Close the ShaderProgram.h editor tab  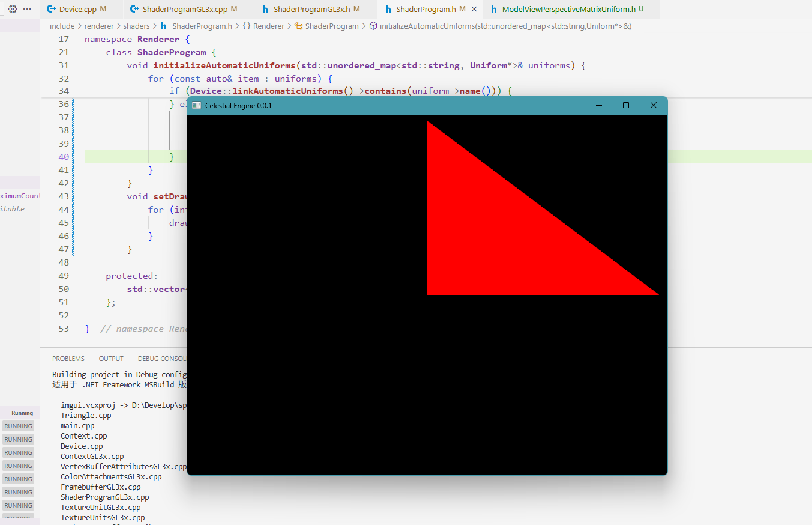475,9
